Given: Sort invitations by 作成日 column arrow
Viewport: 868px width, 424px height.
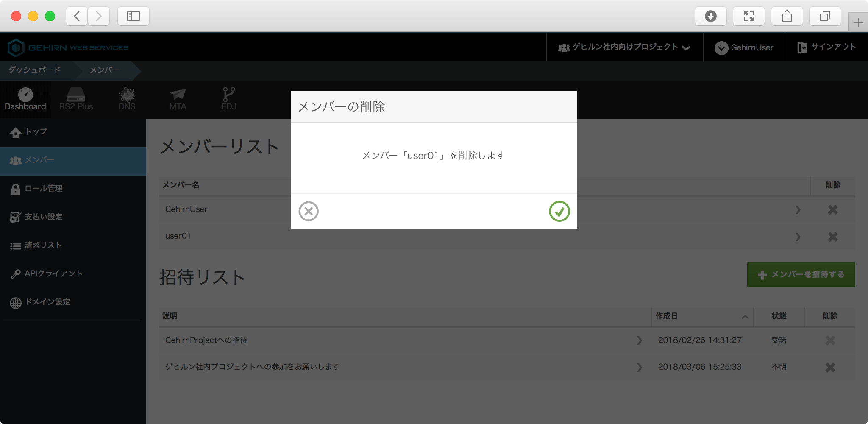Looking at the screenshot, I should click(x=745, y=317).
